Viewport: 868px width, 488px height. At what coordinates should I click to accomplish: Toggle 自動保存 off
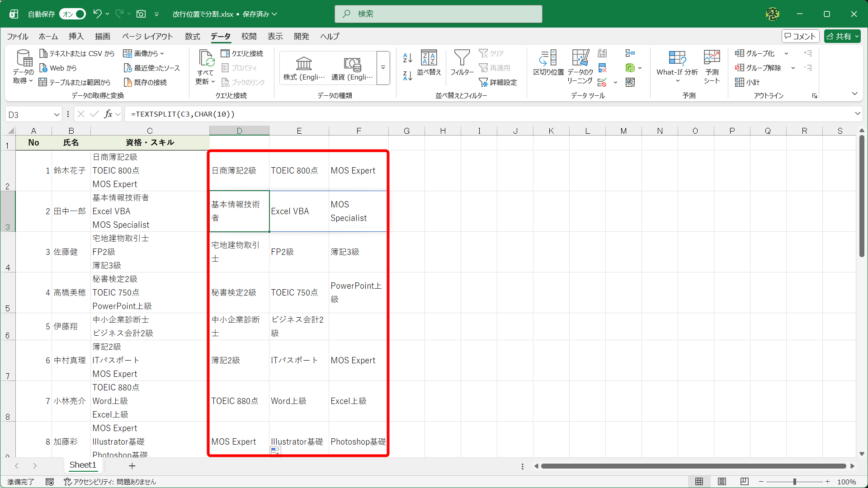click(x=72, y=14)
